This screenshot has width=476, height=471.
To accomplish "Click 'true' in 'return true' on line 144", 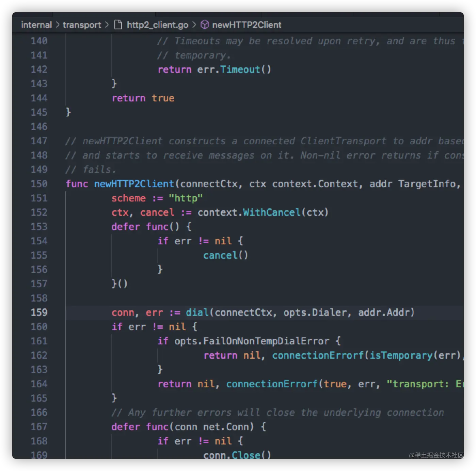I will [163, 98].
